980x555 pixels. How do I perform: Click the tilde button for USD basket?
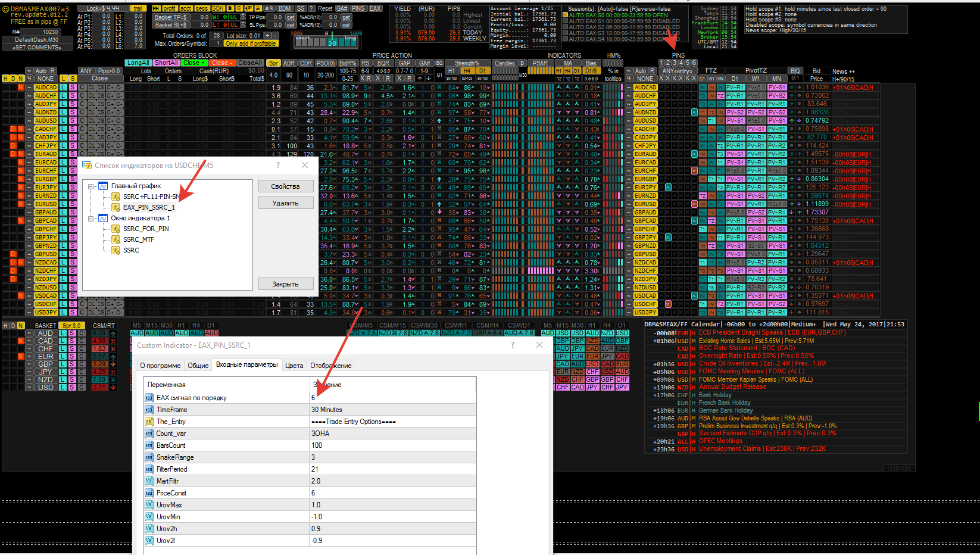(x=29, y=388)
